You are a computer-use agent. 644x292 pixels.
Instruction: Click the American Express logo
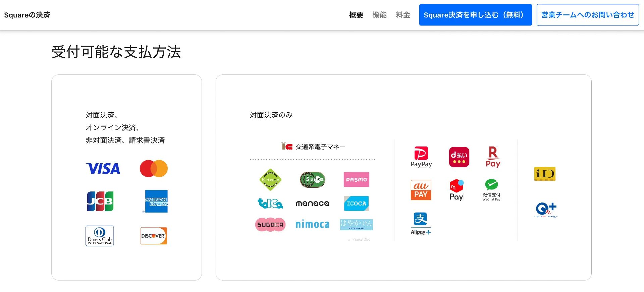(x=156, y=201)
